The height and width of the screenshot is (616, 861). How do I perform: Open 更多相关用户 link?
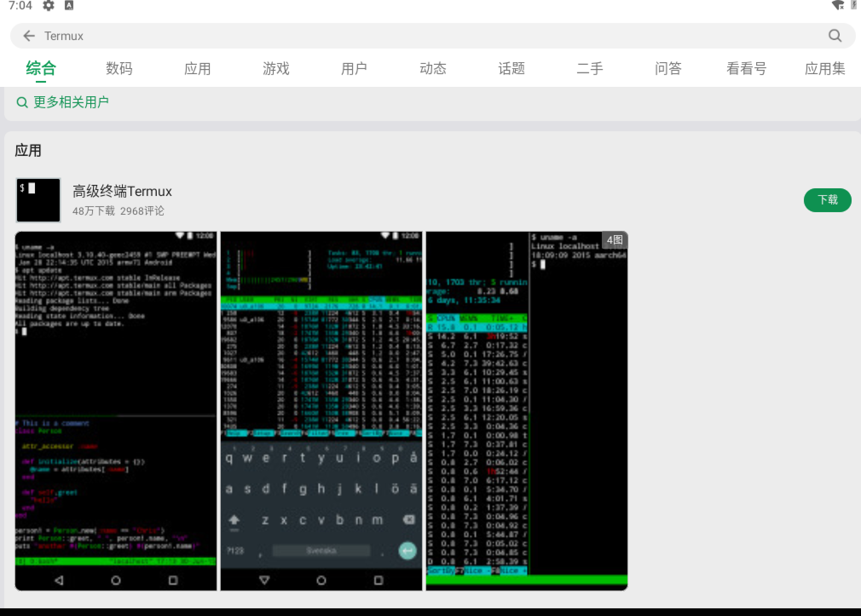click(71, 102)
